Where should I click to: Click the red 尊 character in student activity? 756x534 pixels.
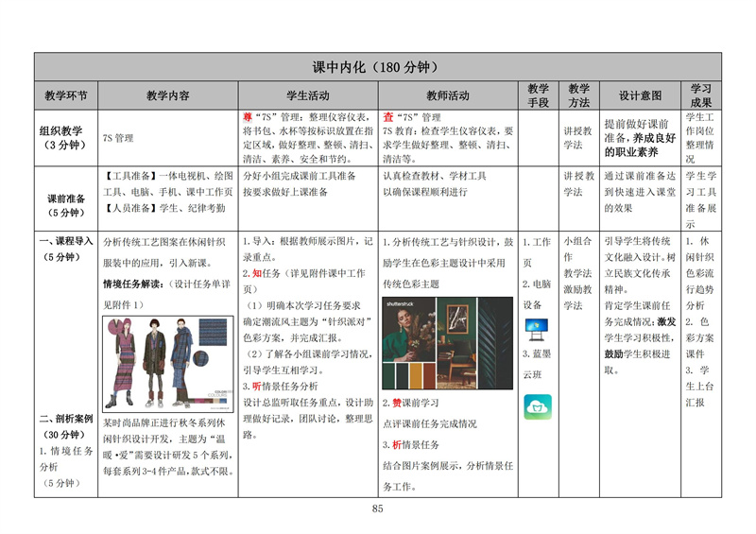(x=248, y=117)
